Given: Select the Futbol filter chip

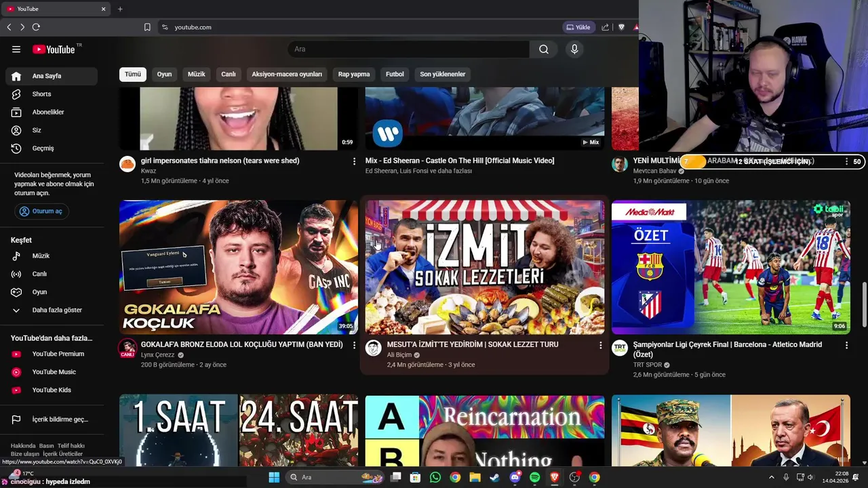Looking at the screenshot, I should tap(395, 75).
